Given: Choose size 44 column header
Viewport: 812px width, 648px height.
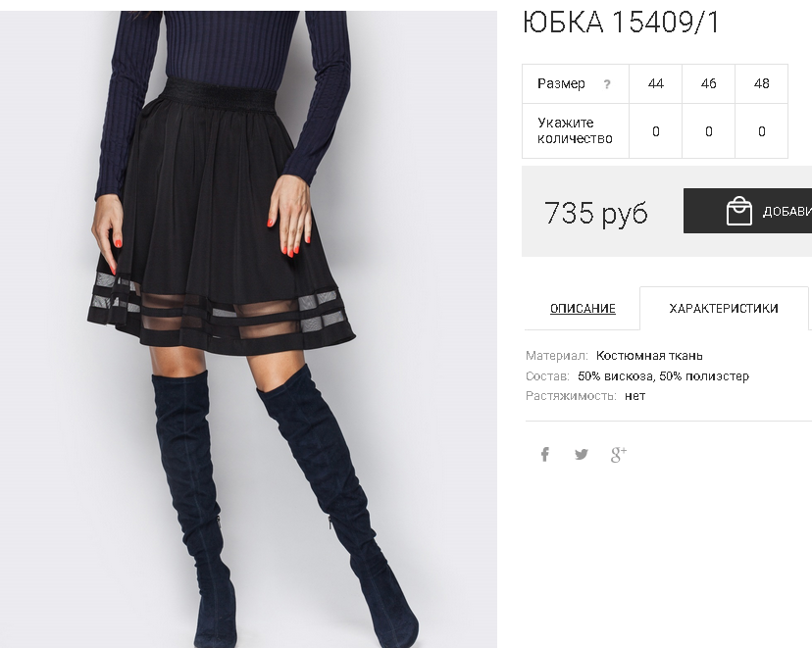Looking at the screenshot, I should click(x=656, y=84).
